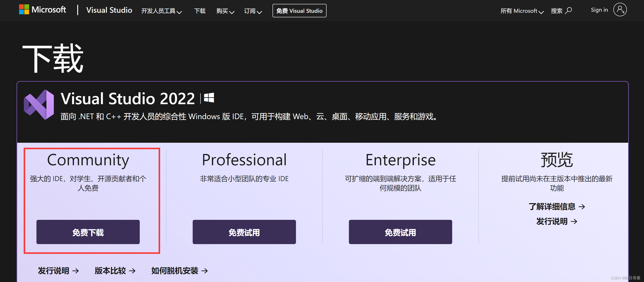Click the Windows logo beside Visual Studio 2022

coord(210,98)
